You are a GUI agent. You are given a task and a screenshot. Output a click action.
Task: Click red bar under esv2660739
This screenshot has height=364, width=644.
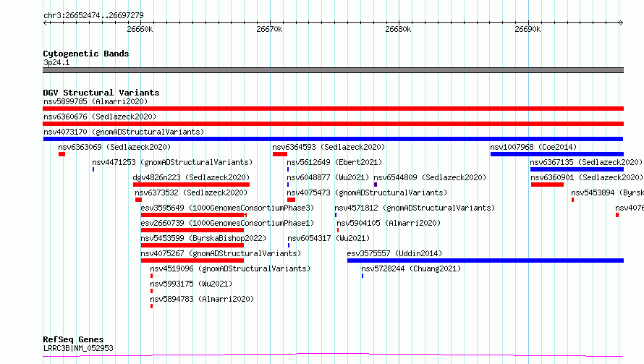192,230
